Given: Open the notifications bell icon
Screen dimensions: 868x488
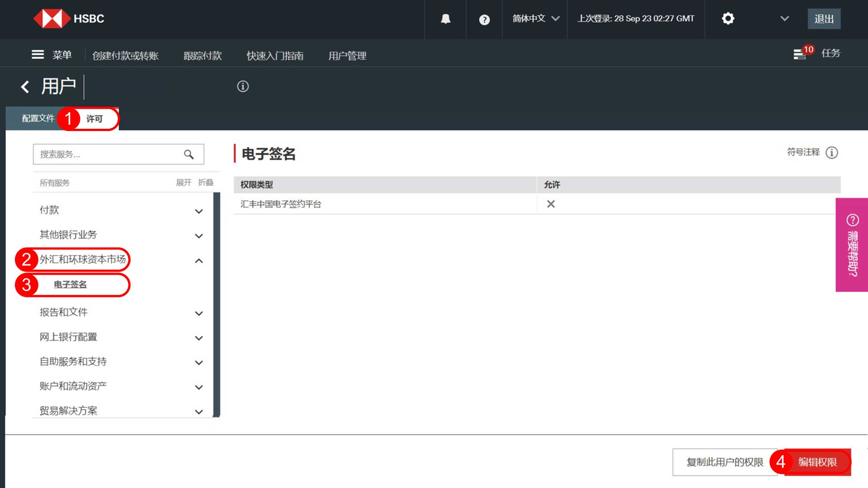Looking at the screenshot, I should (x=445, y=19).
